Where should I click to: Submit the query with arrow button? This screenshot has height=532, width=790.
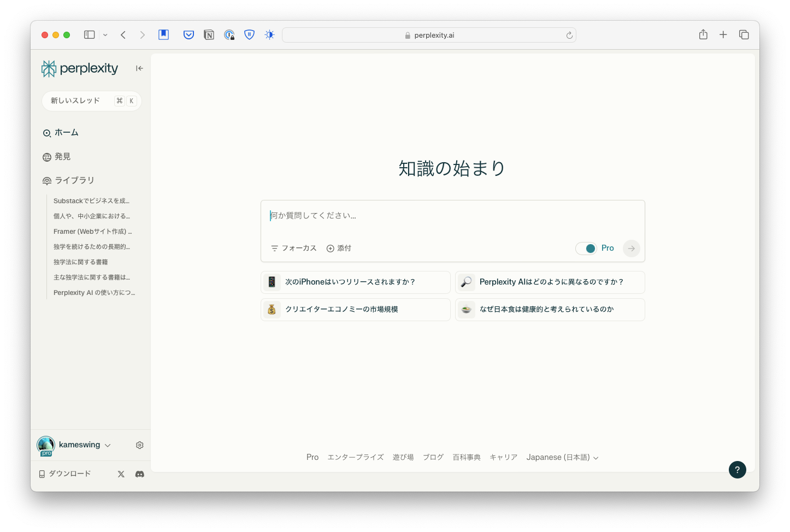632,249
